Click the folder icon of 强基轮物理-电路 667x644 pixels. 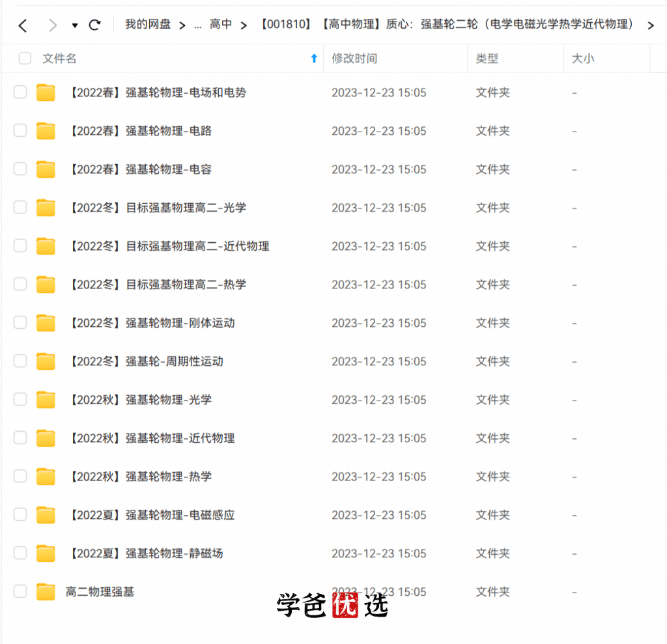coord(46,131)
